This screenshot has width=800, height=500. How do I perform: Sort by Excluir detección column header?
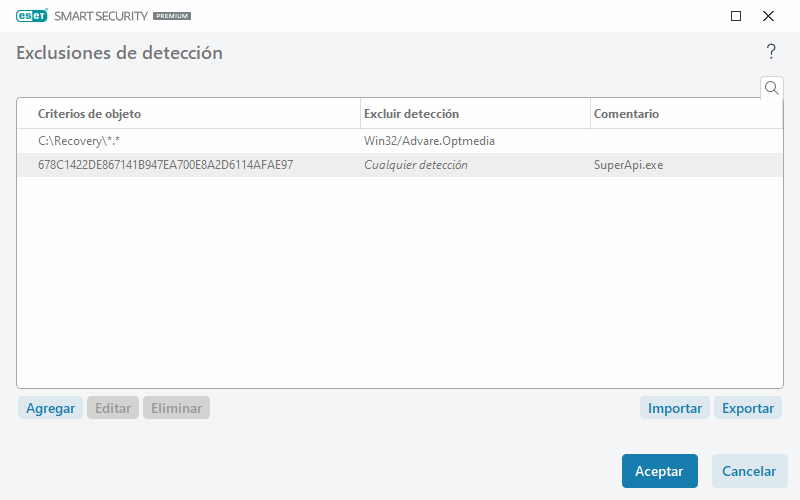click(411, 114)
